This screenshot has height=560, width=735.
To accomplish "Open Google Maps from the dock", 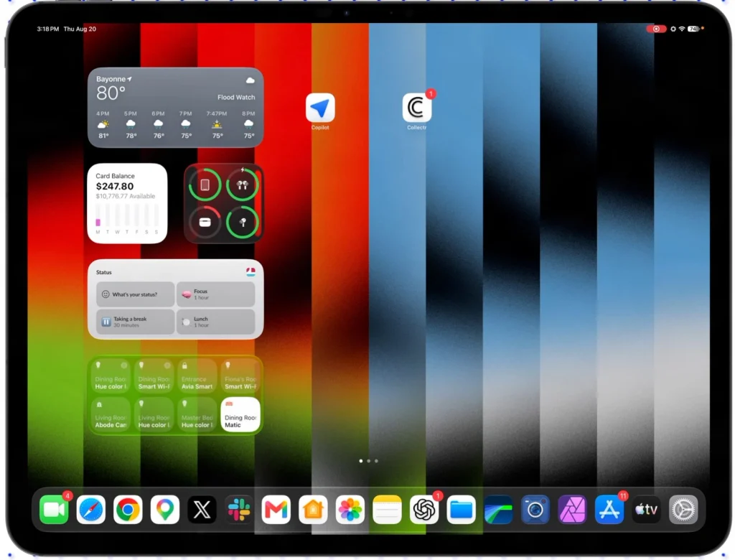I will (165, 509).
